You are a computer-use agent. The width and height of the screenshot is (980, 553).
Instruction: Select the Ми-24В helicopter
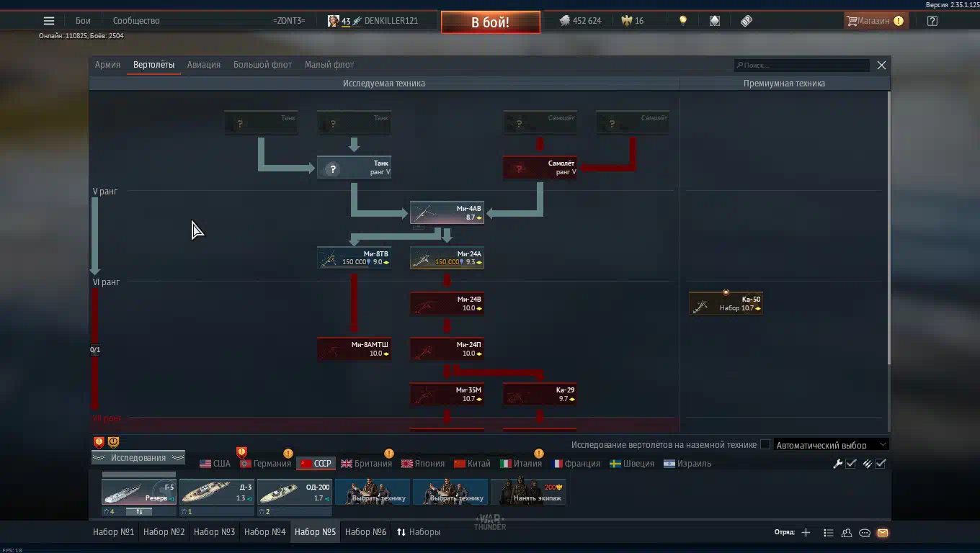pos(447,303)
